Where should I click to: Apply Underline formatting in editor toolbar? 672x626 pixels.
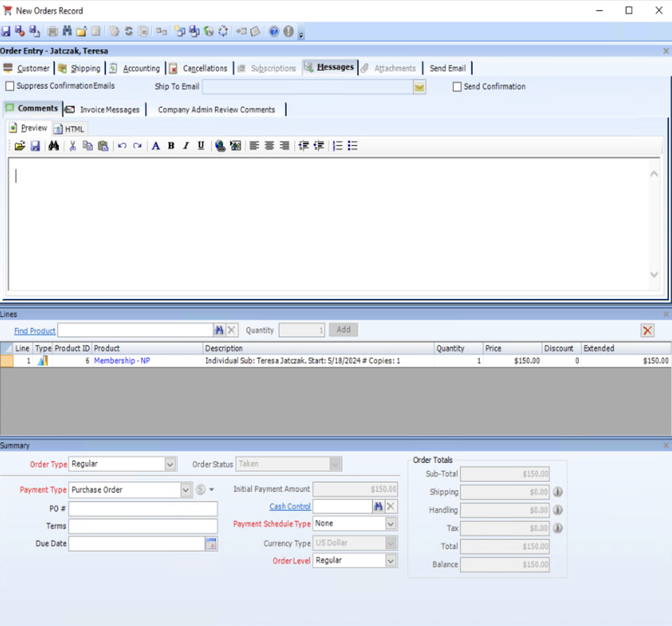201,146
